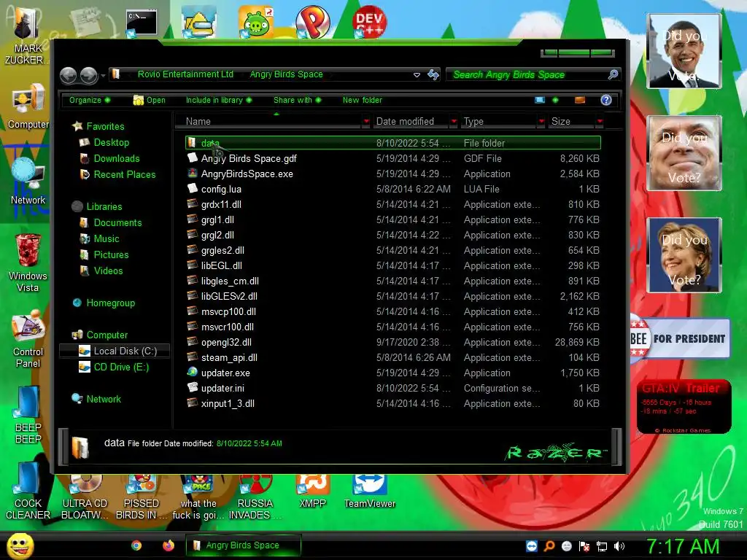Viewport: 747px width, 560px height.
Task: Select CD Drive (E:) in navigation pane
Action: [x=121, y=367]
